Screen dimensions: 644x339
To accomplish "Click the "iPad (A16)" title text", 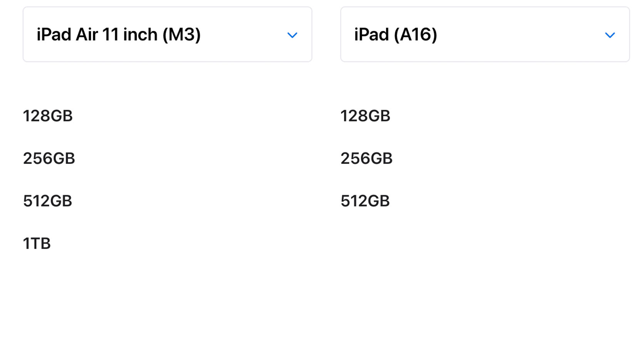I will [396, 35].
